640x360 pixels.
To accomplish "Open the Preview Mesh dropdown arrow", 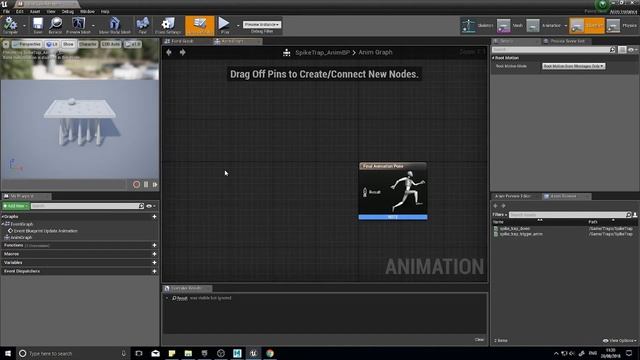I will tap(93, 25).
